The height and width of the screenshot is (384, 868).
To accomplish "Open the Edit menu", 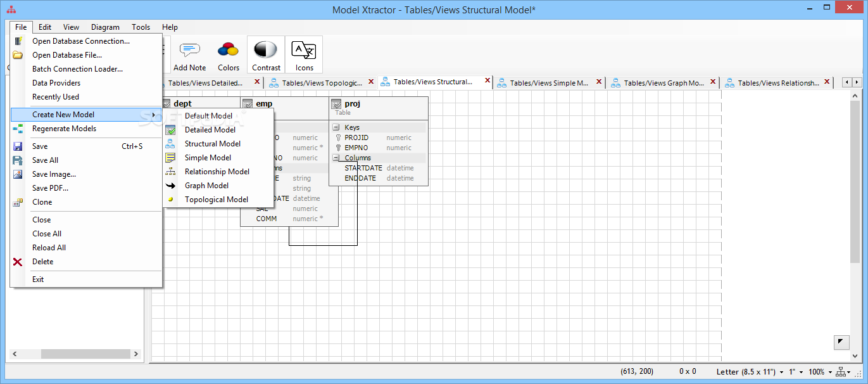I will pos(45,27).
